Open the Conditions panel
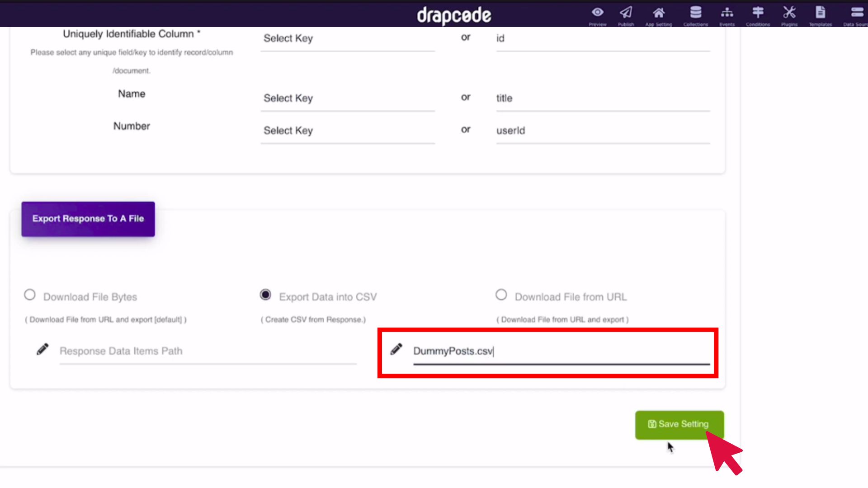This screenshot has height=488, width=868. pyautogui.click(x=757, y=15)
